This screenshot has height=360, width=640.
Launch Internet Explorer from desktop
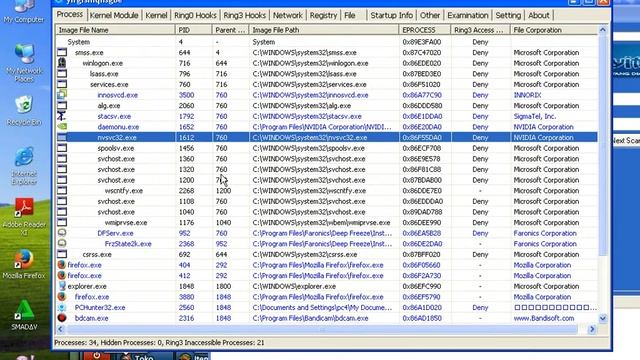24,166
